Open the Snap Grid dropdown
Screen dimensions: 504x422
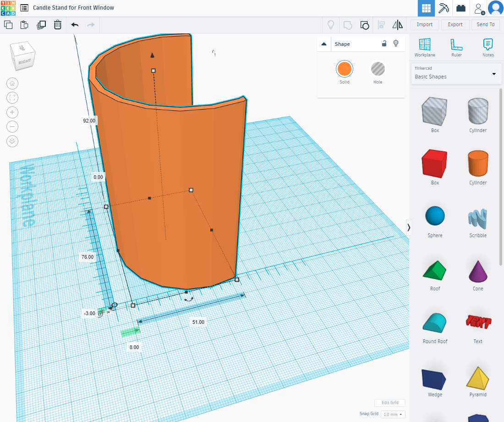(393, 414)
